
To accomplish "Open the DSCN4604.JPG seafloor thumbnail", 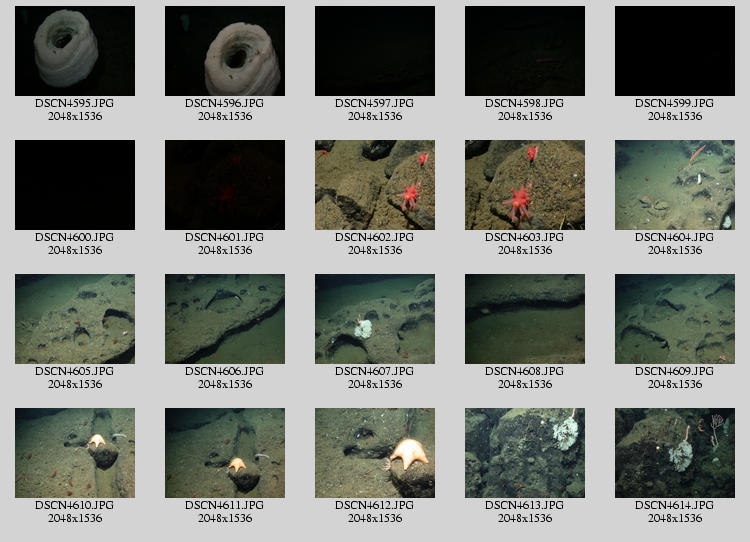I will 674,185.
